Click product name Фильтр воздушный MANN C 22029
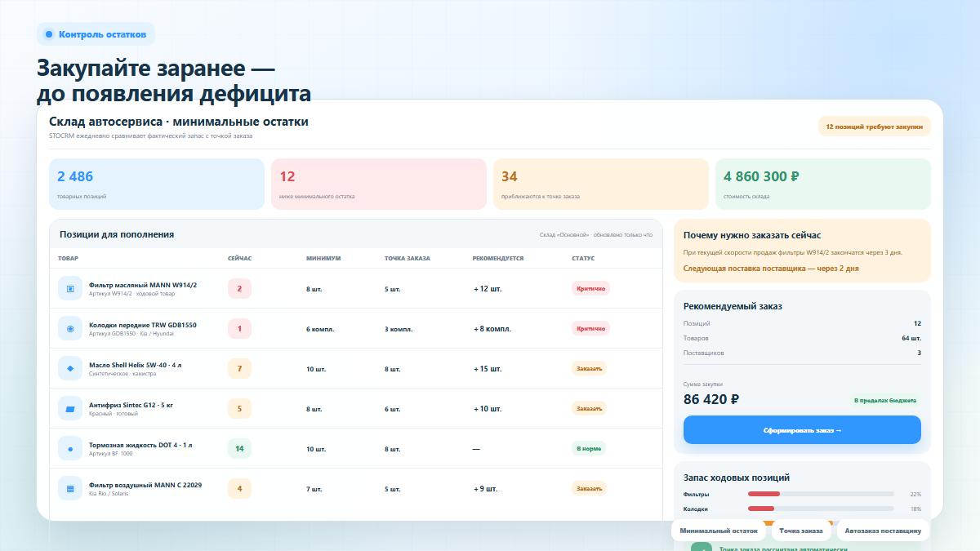The height and width of the screenshot is (551, 980). [145, 485]
